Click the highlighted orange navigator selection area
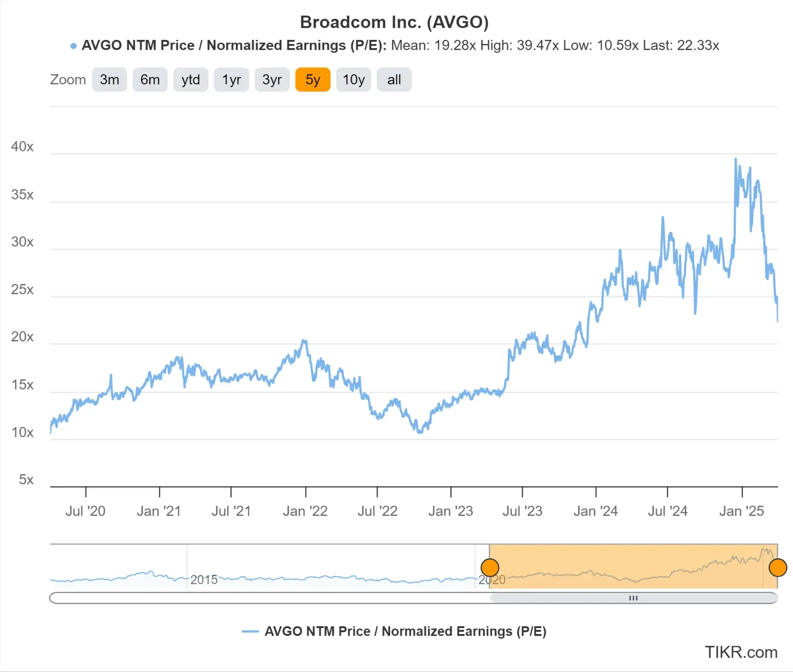793x672 pixels. click(634, 566)
